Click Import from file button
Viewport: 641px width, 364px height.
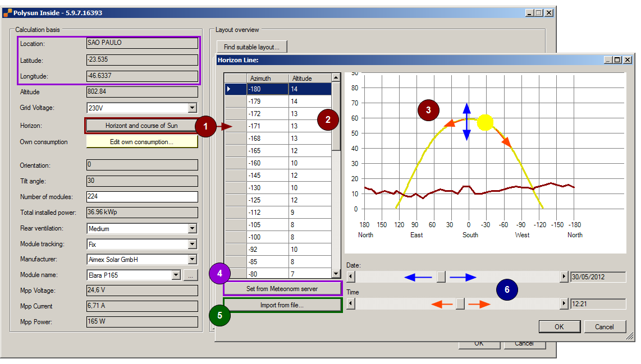[x=282, y=305]
